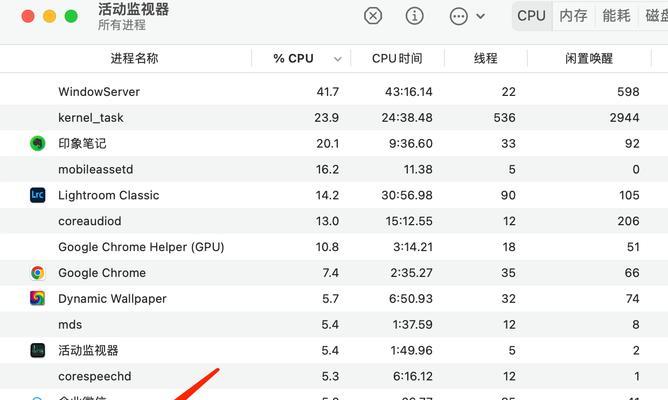Select the WindowServer process row
Image resolution: width=668 pixels, height=400 pixels.
[334, 92]
